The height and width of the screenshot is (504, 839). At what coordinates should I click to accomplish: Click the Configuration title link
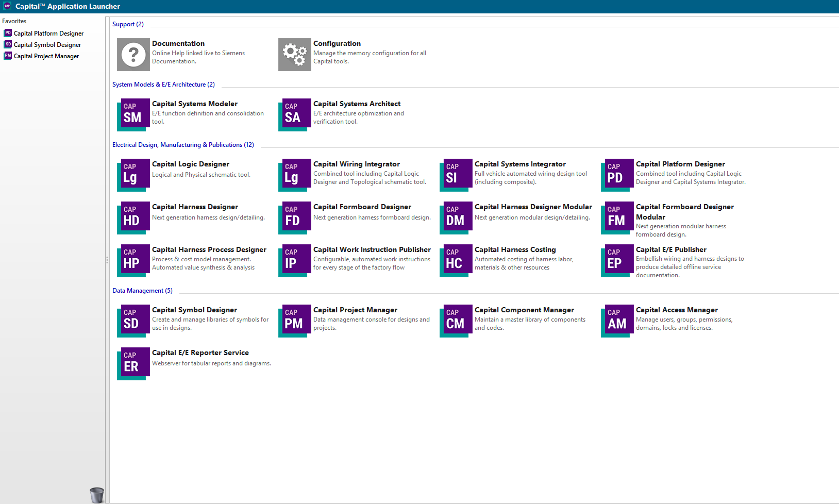tap(337, 43)
